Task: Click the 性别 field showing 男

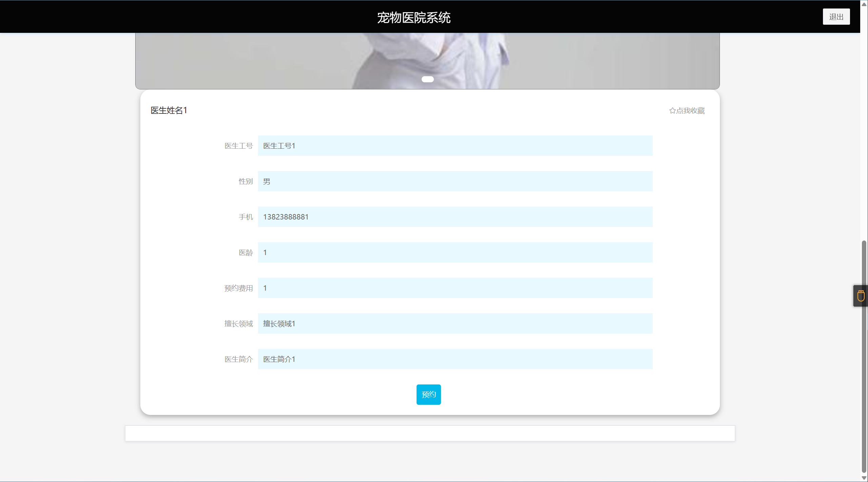Action: [x=455, y=181]
